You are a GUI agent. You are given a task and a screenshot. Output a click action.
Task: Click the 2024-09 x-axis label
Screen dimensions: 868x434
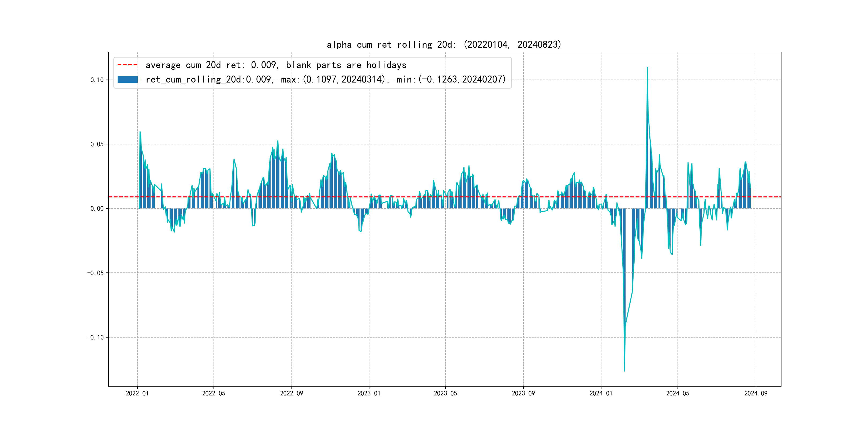tap(756, 393)
